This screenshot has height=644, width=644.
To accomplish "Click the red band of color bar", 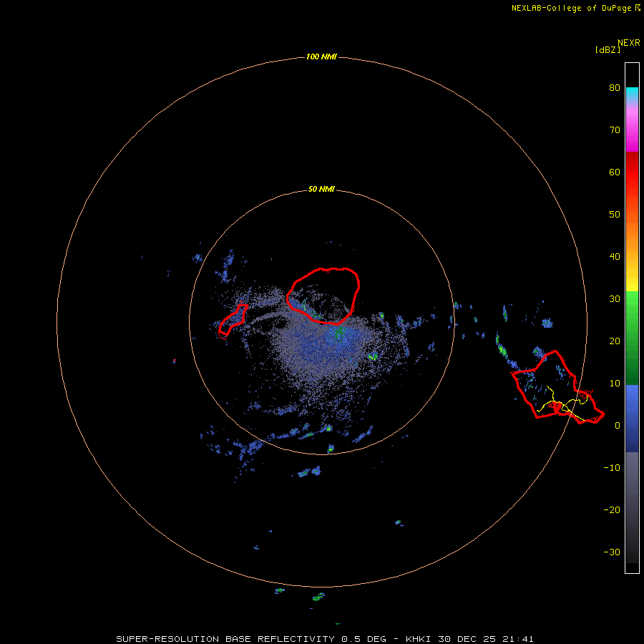I will (632, 172).
